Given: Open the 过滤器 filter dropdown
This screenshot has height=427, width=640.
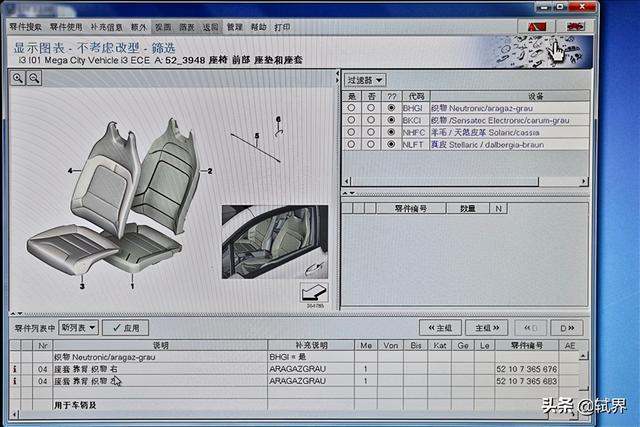Looking at the screenshot, I should (x=365, y=80).
